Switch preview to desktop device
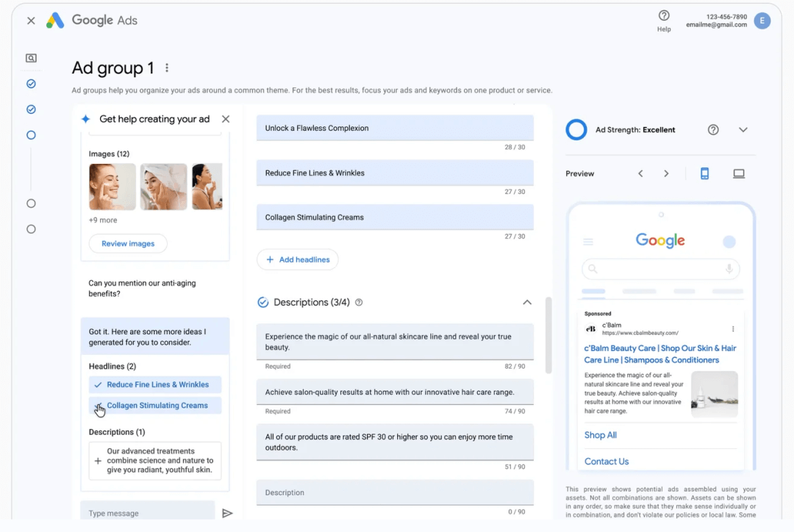The width and height of the screenshot is (794, 532). click(739, 173)
